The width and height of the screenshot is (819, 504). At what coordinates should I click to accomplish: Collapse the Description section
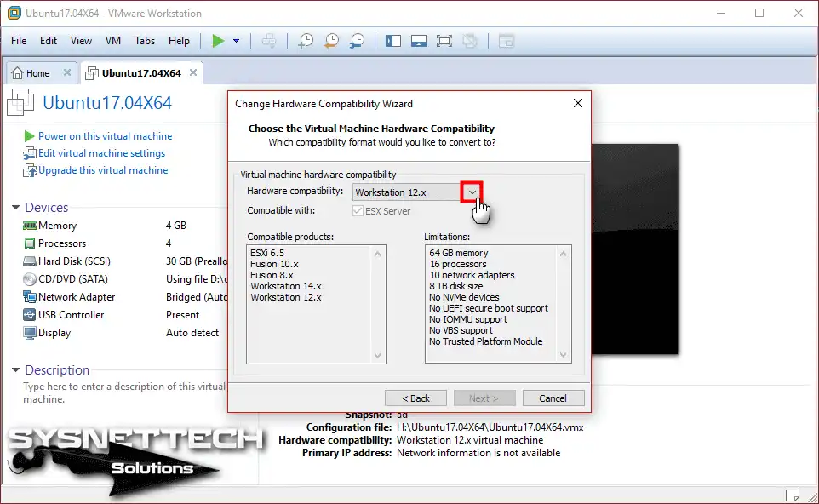15,369
